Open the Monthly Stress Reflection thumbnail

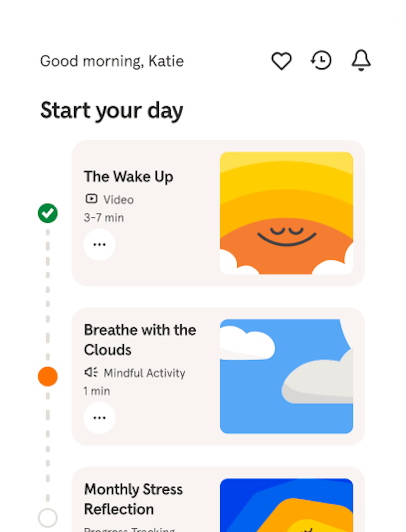(286, 505)
